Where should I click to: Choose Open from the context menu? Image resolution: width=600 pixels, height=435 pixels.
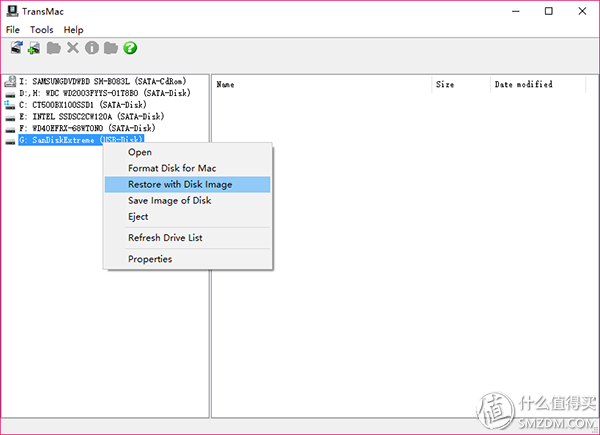(188, 152)
